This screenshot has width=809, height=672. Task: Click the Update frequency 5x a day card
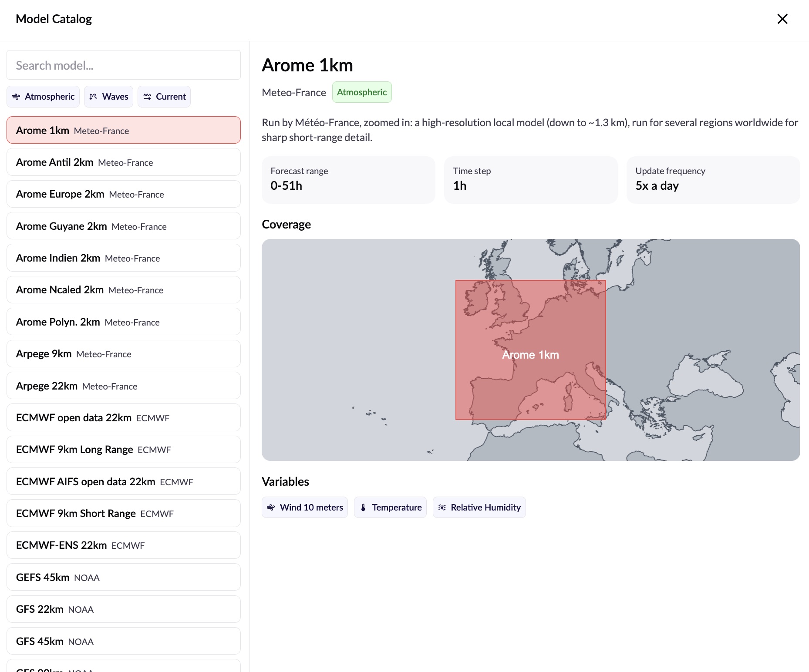[x=713, y=180]
